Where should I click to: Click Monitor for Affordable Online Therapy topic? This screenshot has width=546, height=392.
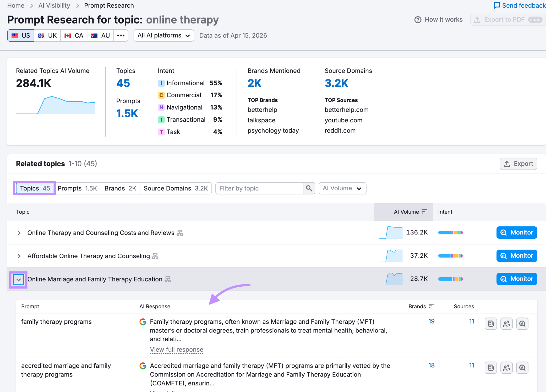(516, 256)
